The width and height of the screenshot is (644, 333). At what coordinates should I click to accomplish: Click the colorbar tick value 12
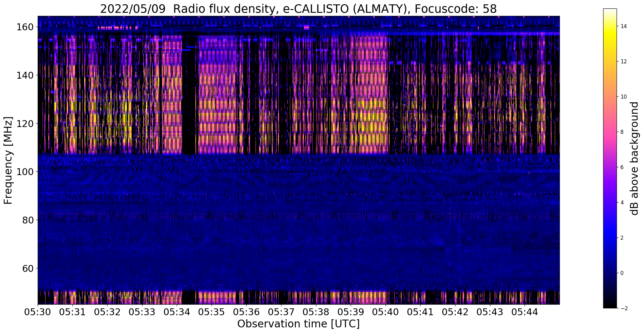point(624,61)
